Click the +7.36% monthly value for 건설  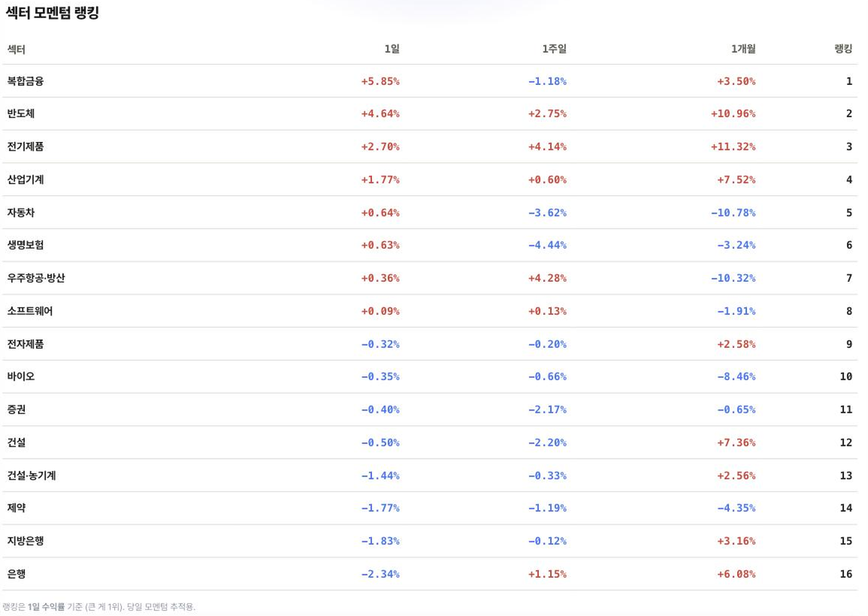[x=736, y=442]
